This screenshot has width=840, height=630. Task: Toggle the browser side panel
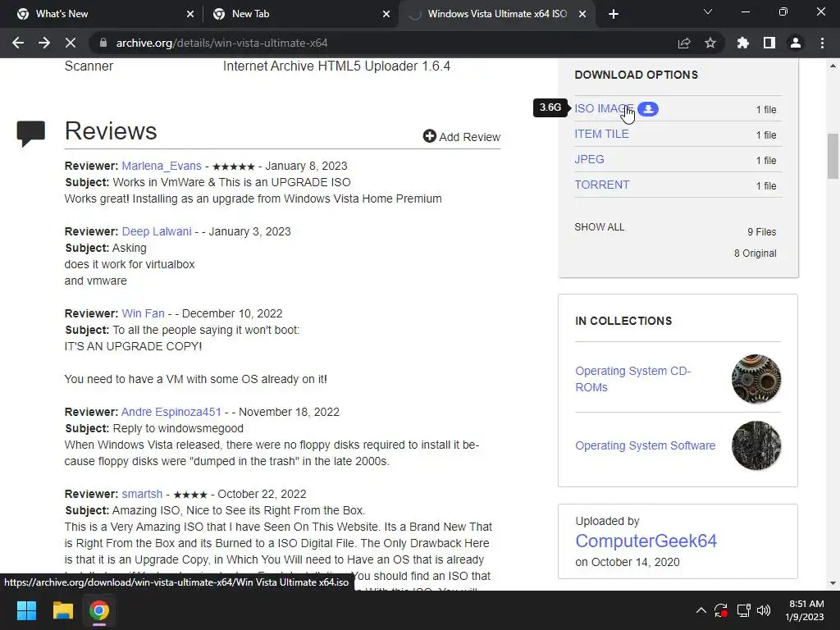coord(769,43)
